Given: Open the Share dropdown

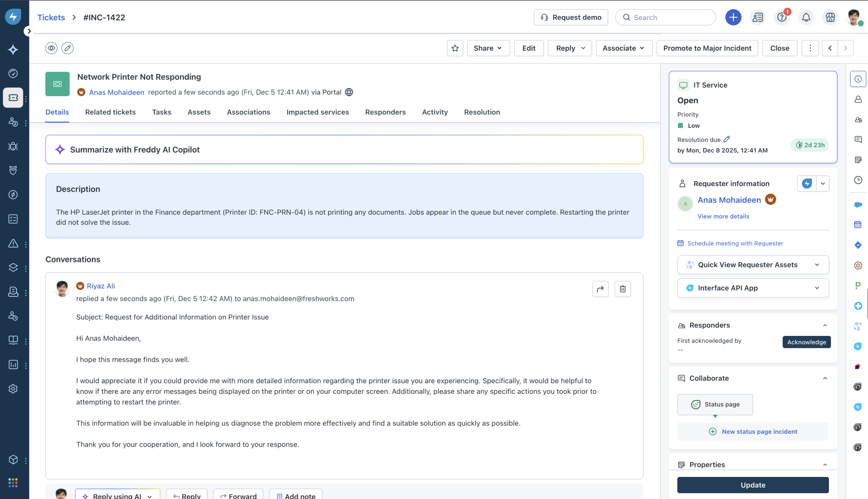Looking at the screenshot, I should point(488,48).
